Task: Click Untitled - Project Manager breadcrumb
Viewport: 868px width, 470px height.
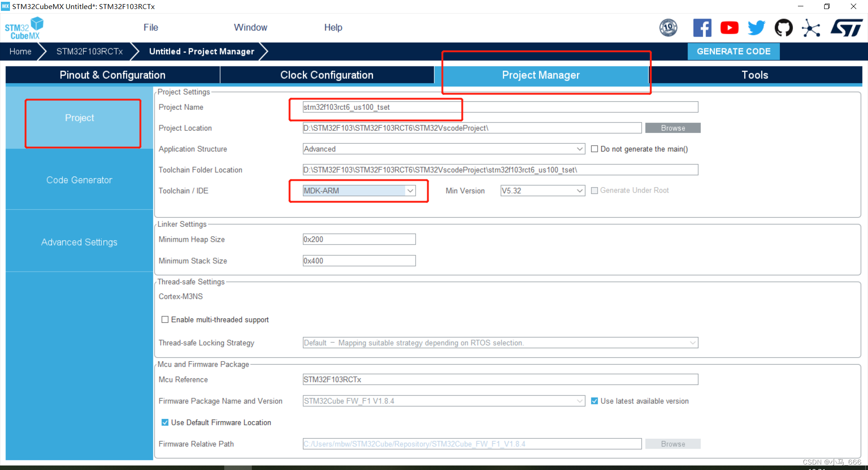Action: (x=202, y=52)
